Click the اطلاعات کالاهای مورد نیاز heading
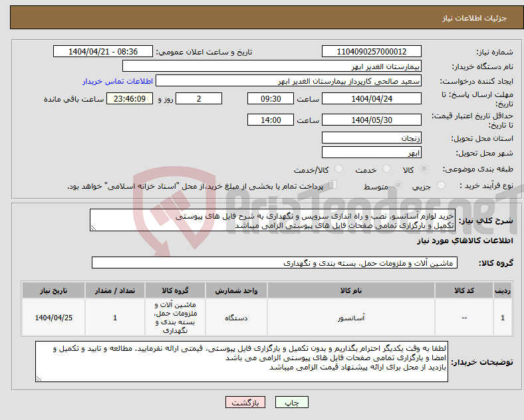The height and width of the screenshot is (420, 524). (x=465, y=241)
